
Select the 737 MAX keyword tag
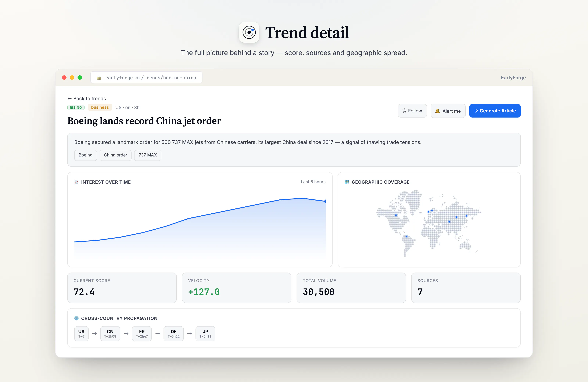(148, 155)
